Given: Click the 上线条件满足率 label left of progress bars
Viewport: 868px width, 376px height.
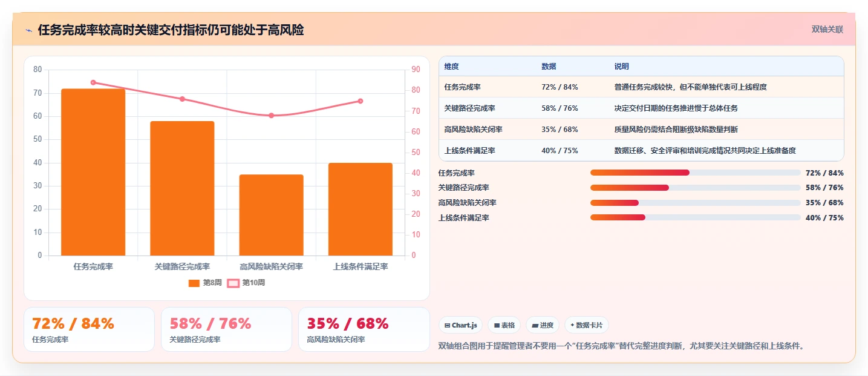Looking at the screenshot, I should click(x=464, y=218).
